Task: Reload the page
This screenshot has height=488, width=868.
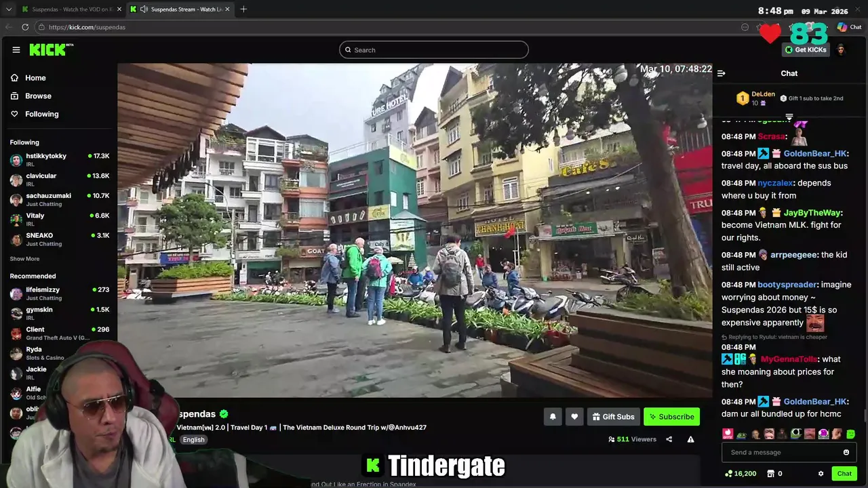Action: coord(25,27)
